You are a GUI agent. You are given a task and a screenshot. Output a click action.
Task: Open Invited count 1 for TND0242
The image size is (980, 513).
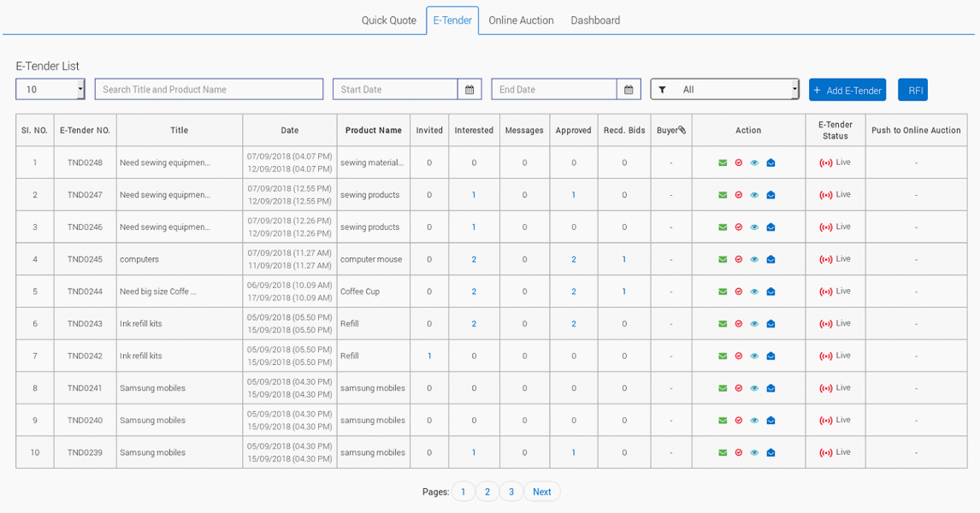pyautogui.click(x=429, y=356)
